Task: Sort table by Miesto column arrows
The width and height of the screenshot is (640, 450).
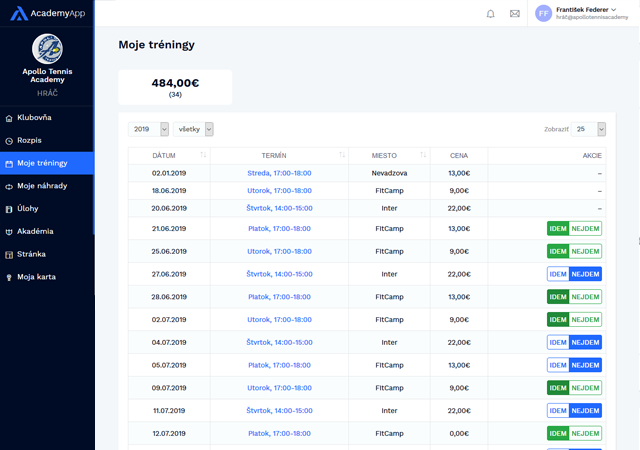Action: point(423,156)
